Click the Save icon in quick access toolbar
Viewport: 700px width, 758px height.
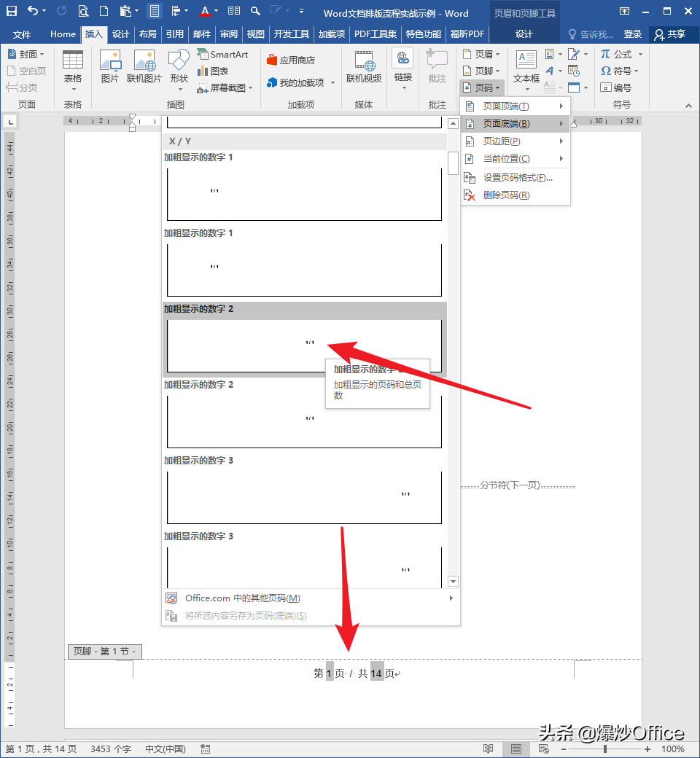pos(12,11)
